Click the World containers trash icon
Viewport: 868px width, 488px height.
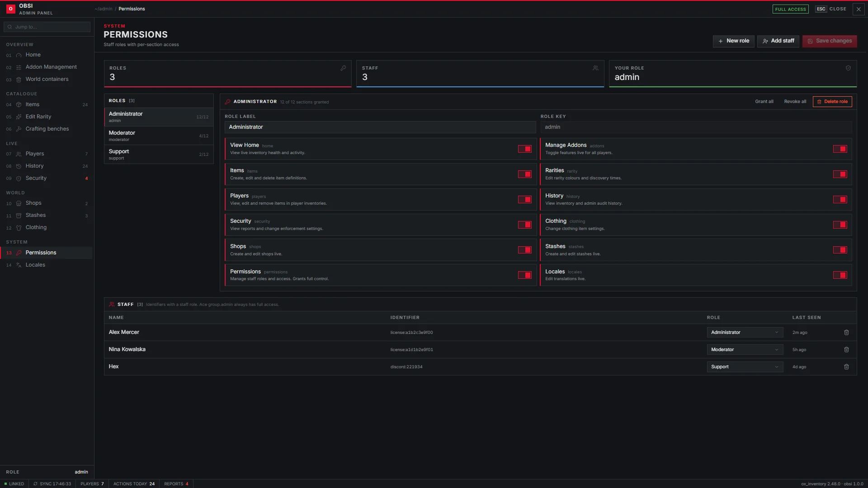(x=19, y=80)
